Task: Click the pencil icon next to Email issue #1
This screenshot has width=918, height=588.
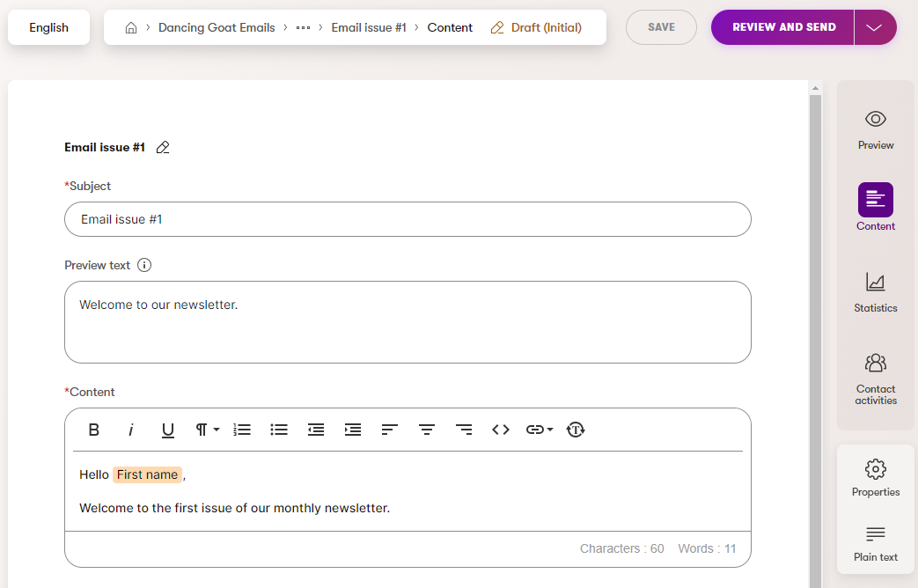Action: 163,148
